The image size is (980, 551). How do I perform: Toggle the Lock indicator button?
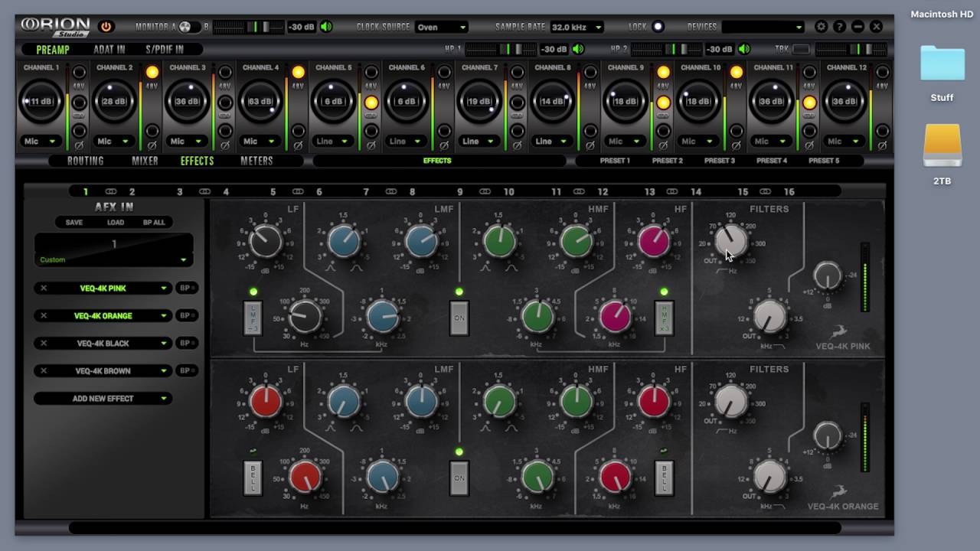point(658,27)
